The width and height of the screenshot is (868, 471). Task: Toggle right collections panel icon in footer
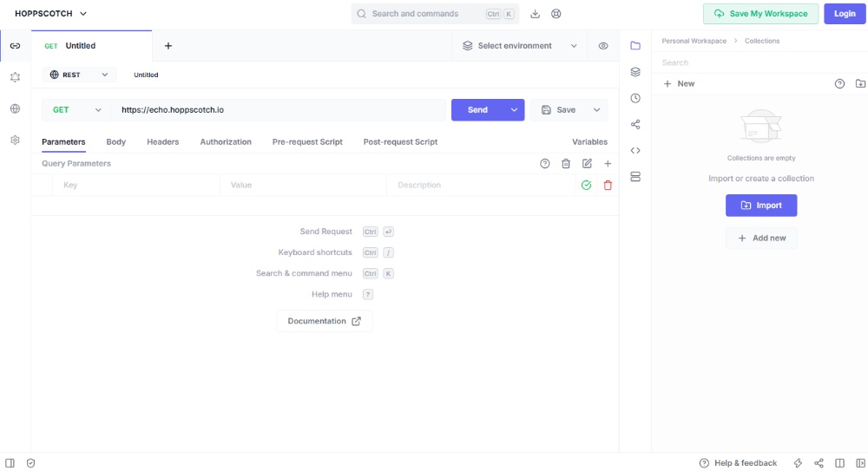860,463
